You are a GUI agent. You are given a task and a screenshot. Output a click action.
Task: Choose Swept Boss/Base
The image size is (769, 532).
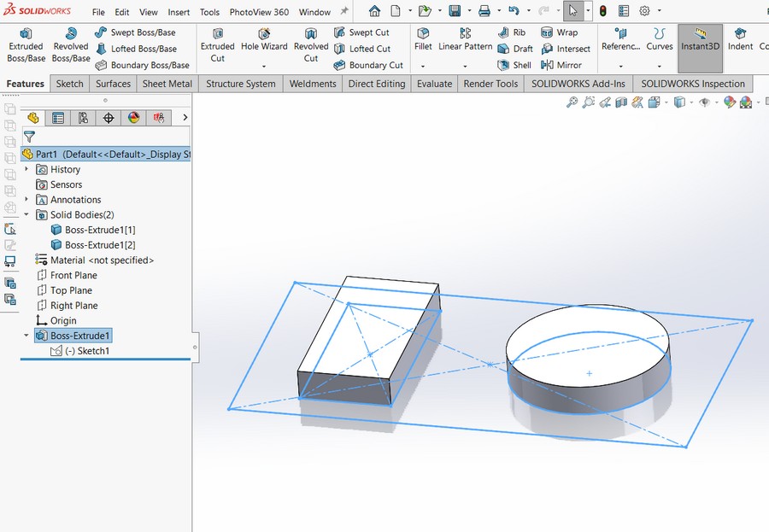(135, 32)
